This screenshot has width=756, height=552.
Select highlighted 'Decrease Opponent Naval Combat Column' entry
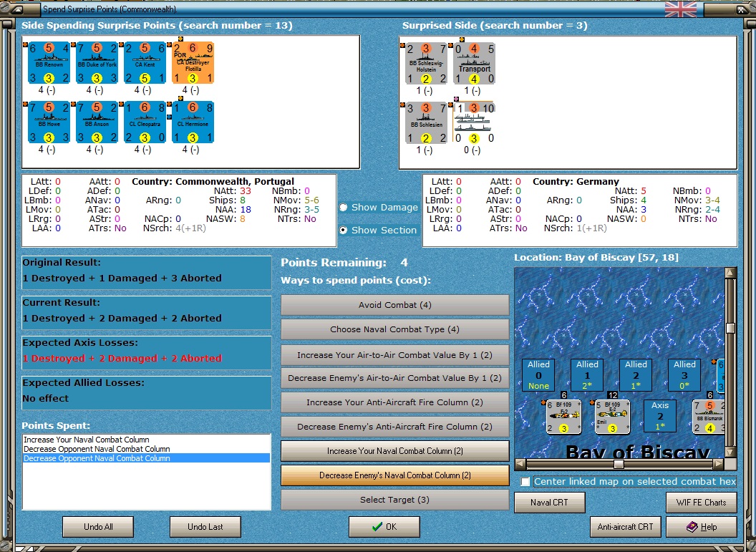(147, 458)
